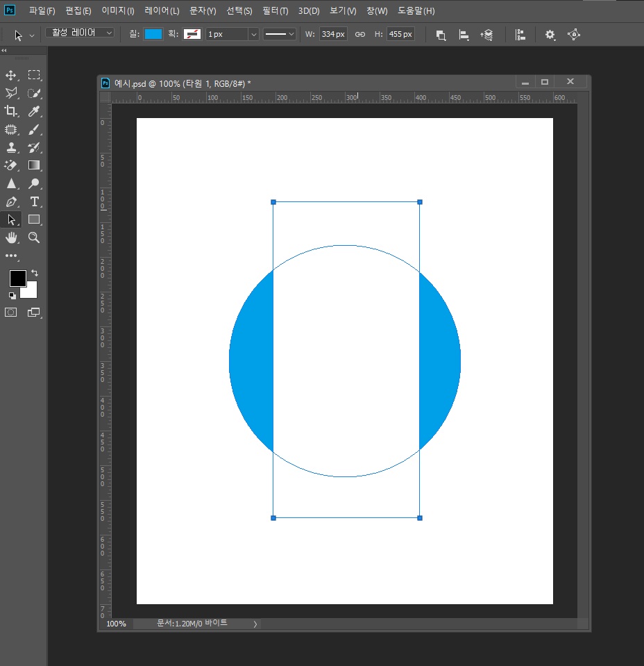
Task: Open the 문자(Y) menu
Action: [x=203, y=11]
